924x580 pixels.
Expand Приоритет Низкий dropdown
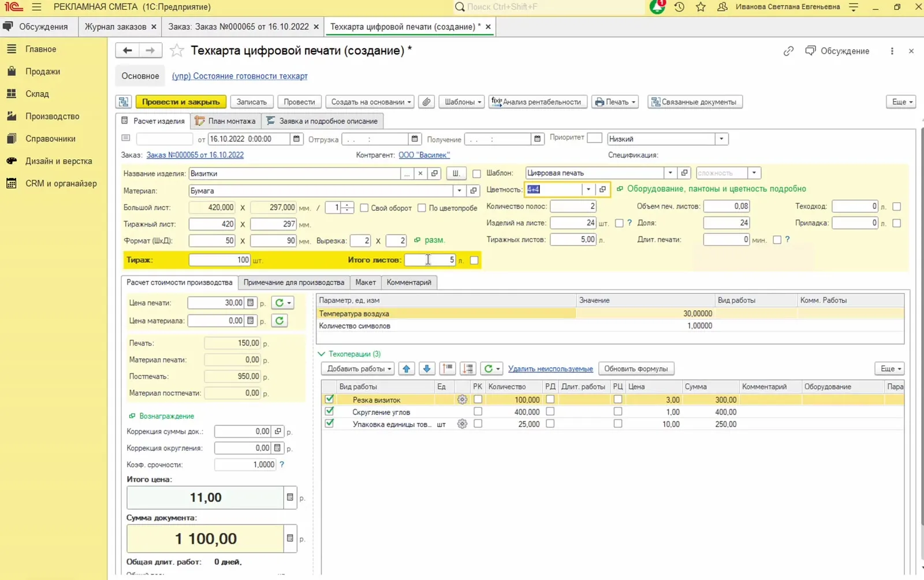point(721,139)
